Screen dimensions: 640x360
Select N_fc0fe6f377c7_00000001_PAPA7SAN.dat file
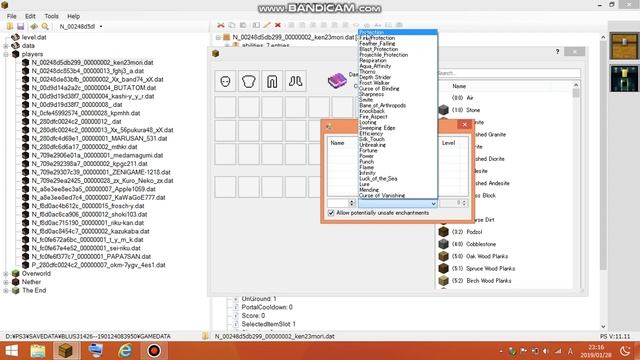click(x=91, y=257)
